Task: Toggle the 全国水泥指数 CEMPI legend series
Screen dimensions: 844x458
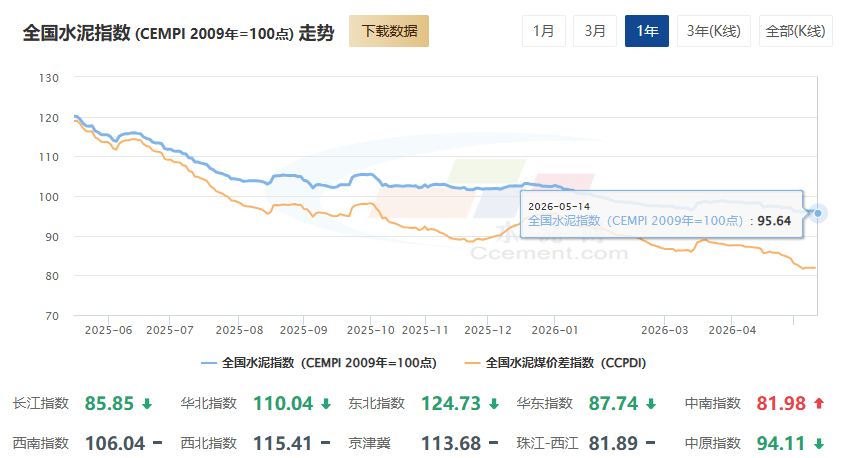Action: pos(319,363)
